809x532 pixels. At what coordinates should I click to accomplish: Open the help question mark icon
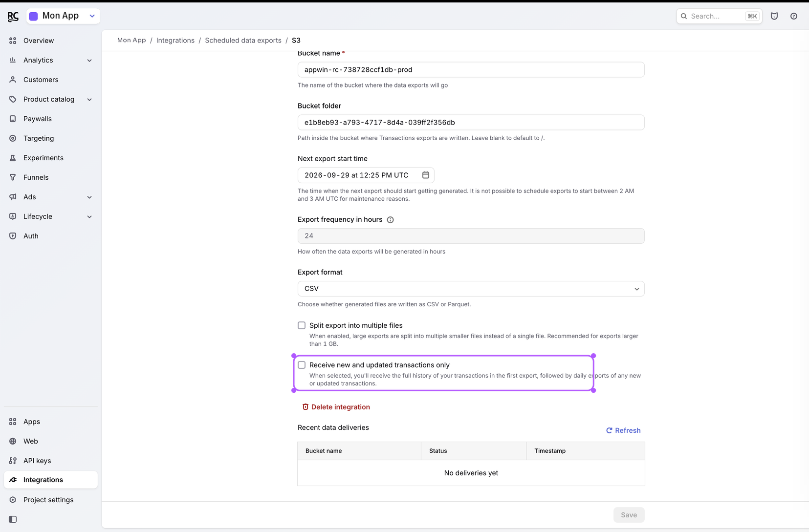pos(794,16)
